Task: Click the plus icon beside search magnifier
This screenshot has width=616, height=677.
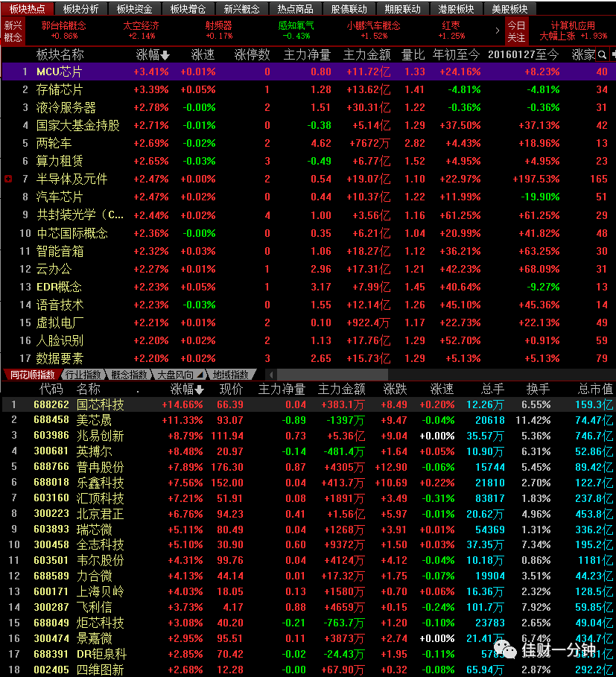Action: [613, 55]
